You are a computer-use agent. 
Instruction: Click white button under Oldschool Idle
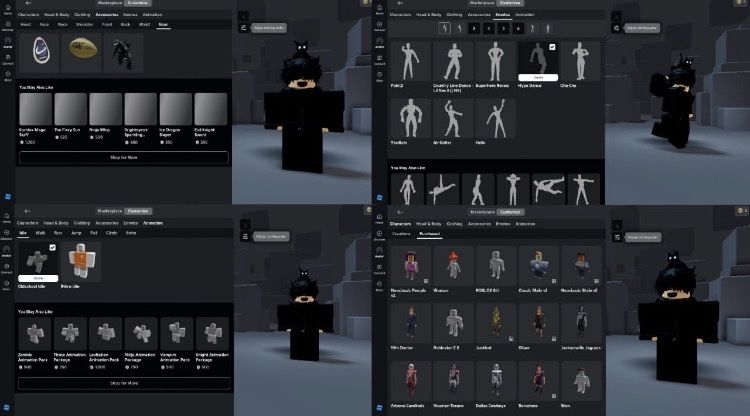tap(38, 278)
